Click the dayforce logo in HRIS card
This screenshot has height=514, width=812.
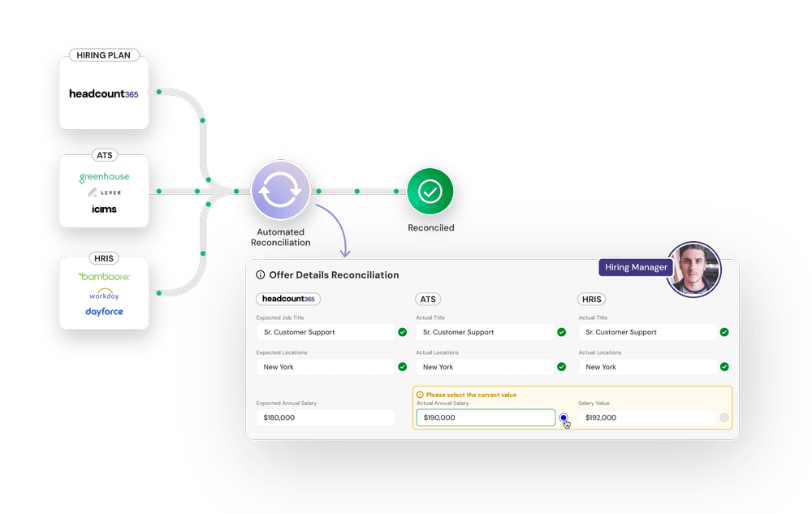[104, 312]
